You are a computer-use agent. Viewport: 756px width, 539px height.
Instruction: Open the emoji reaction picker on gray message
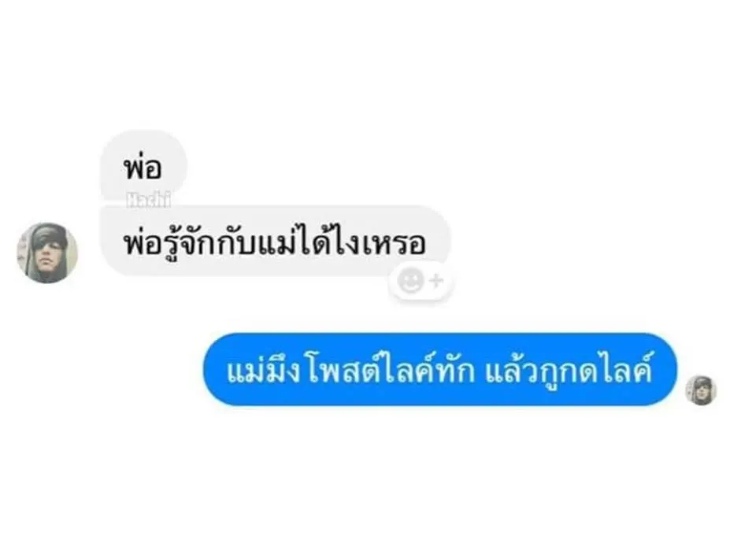421,281
